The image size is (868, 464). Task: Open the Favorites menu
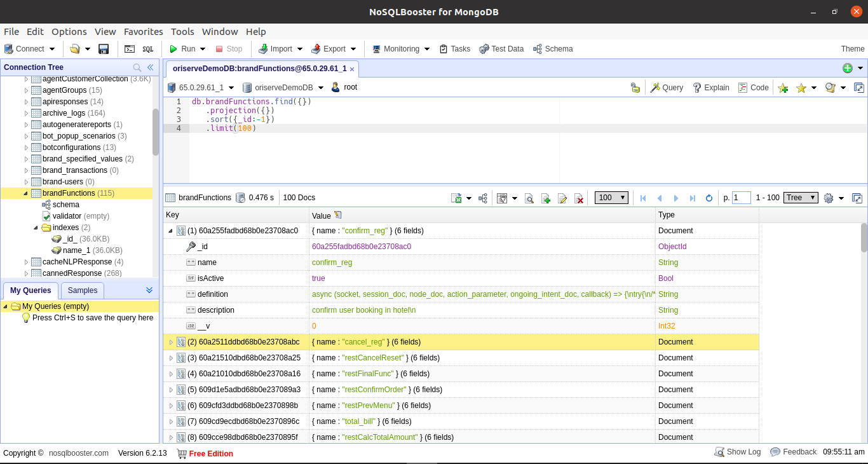pyautogui.click(x=143, y=32)
